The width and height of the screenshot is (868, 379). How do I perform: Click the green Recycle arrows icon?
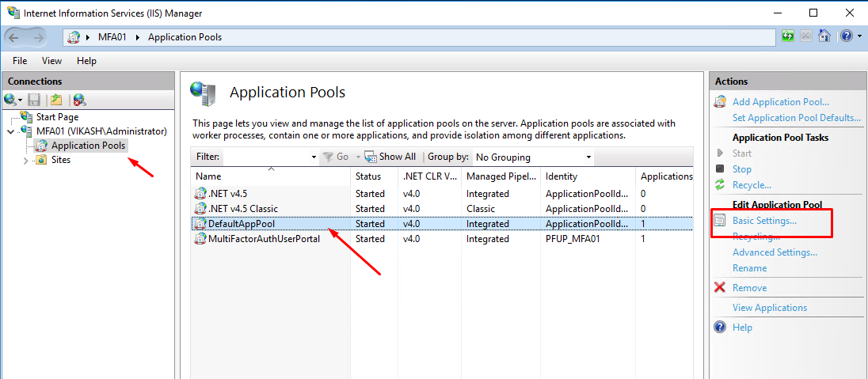click(720, 185)
